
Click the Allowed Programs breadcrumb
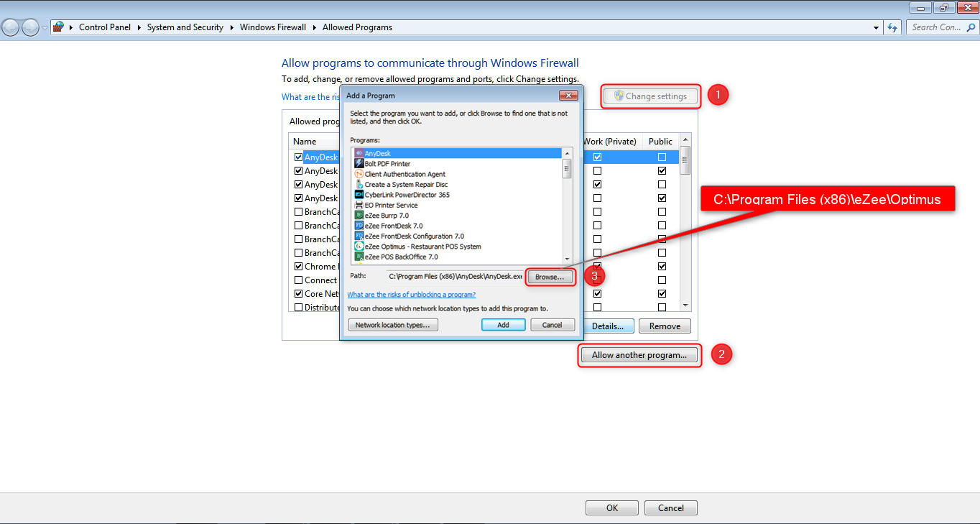pos(357,27)
